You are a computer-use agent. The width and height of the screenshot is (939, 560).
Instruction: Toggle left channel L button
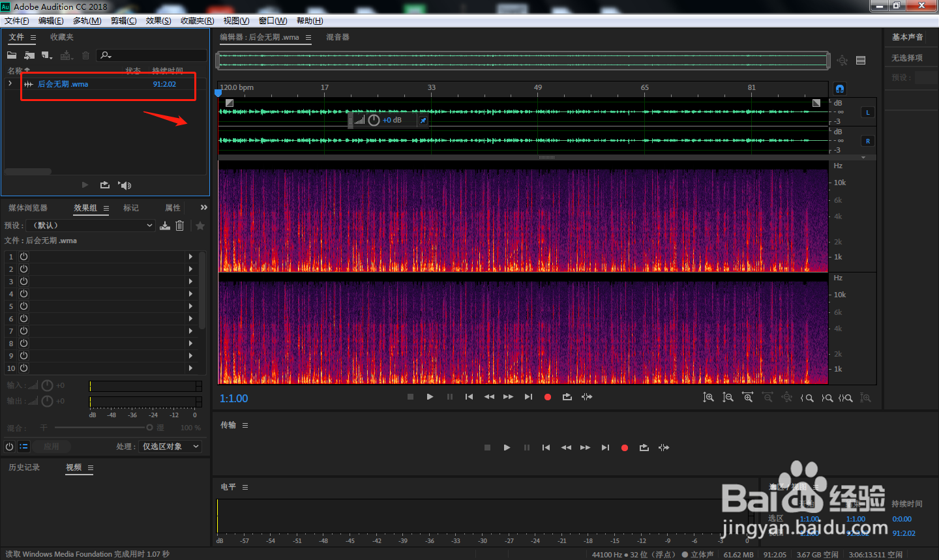[868, 112]
